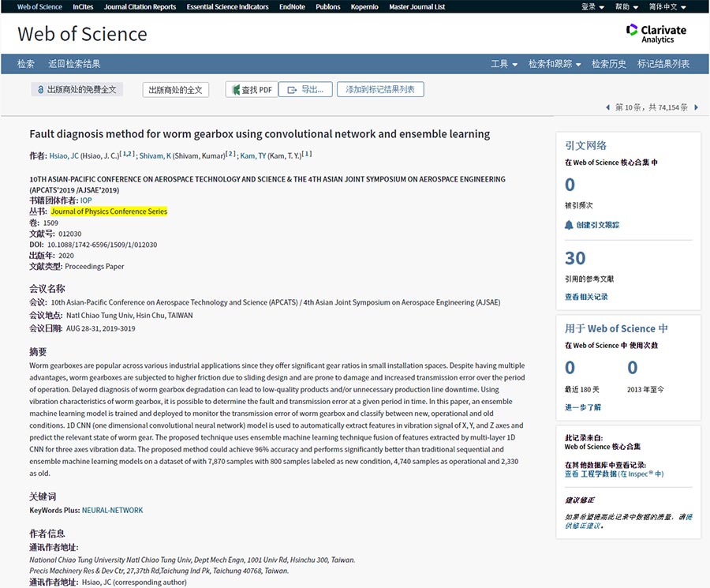Viewport: 710px width, 588px height.
Task: Click the Web of Science page title
Action: [82, 34]
